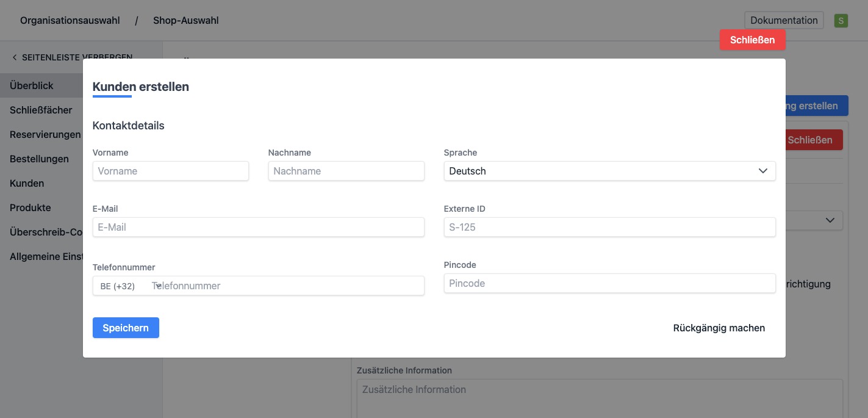The image size is (868, 418).
Task: Click the chevron to hide the sidebar
Action: 15,57
